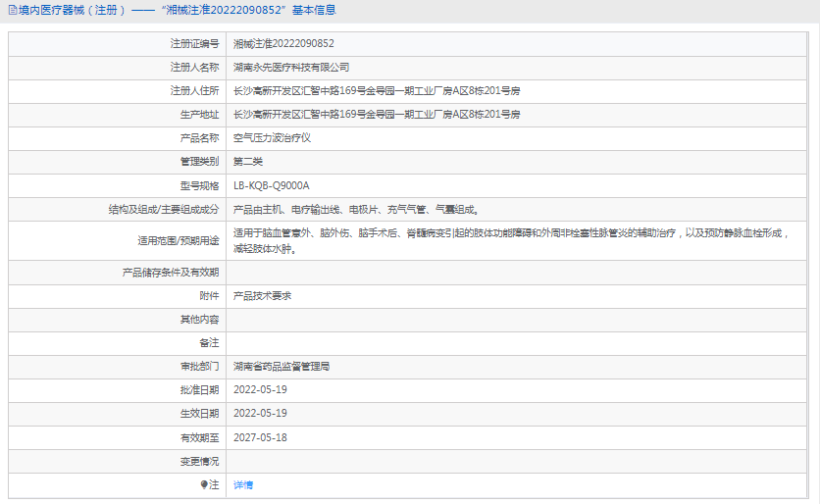Click the 第二类 management category value

coord(248,162)
